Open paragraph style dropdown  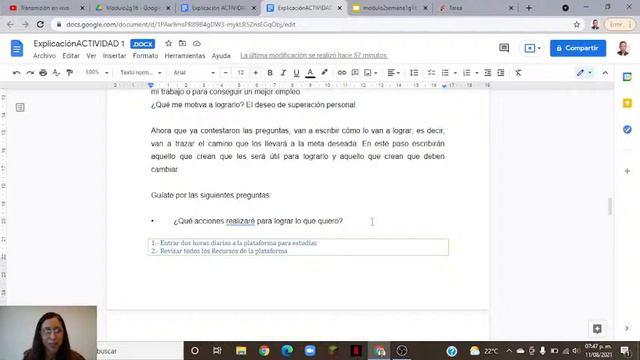[141, 73]
